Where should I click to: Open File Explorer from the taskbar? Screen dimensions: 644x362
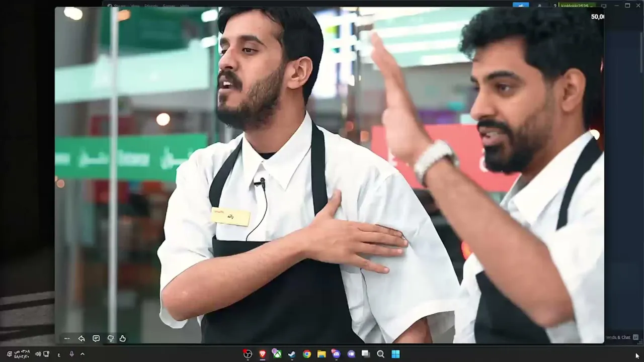(x=321, y=354)
